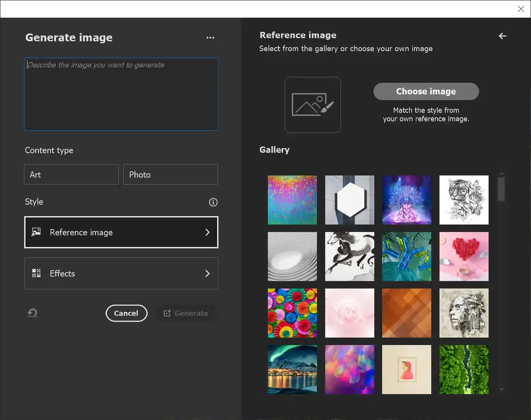Click the gallery scroll-down chevron
Image resolution: width=531 pixels, height=420 pixels.
point(502,389)
